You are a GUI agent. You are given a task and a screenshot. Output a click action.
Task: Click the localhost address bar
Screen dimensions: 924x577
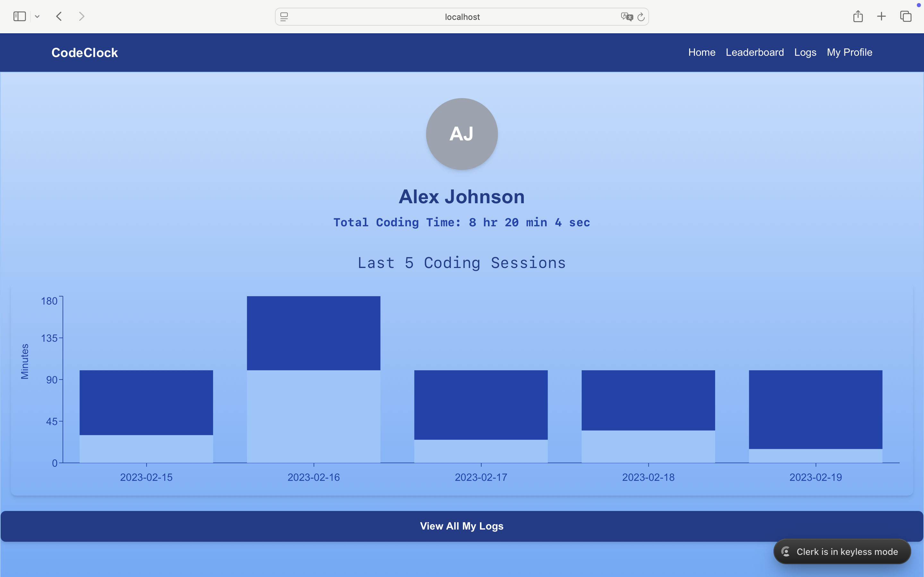pos(462,17)
